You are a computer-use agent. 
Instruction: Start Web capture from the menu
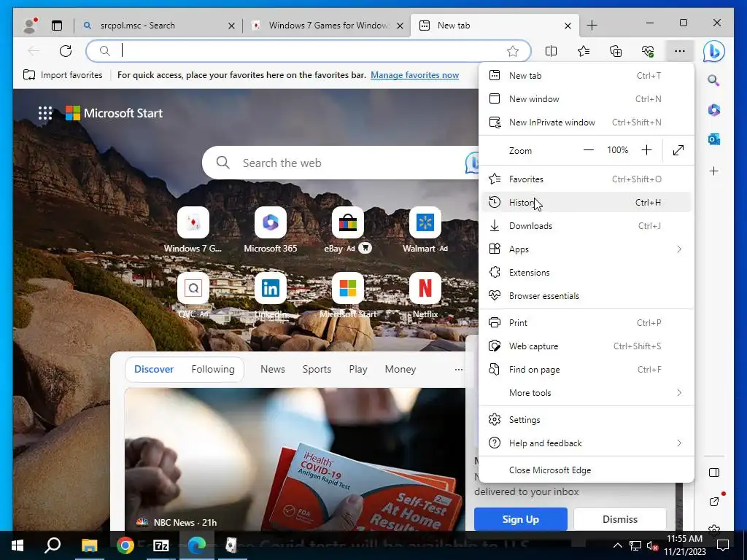pyautogui.click(x=587, y=346)
